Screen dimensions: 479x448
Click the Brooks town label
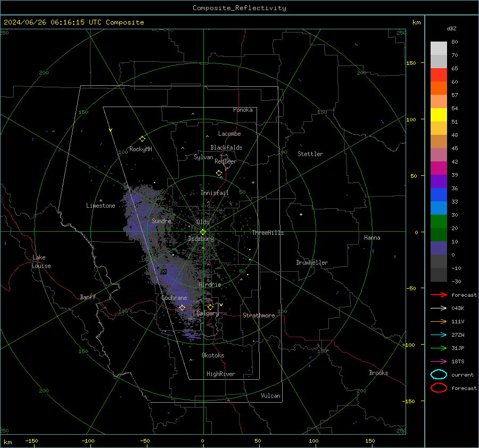[x=378, y=373]
